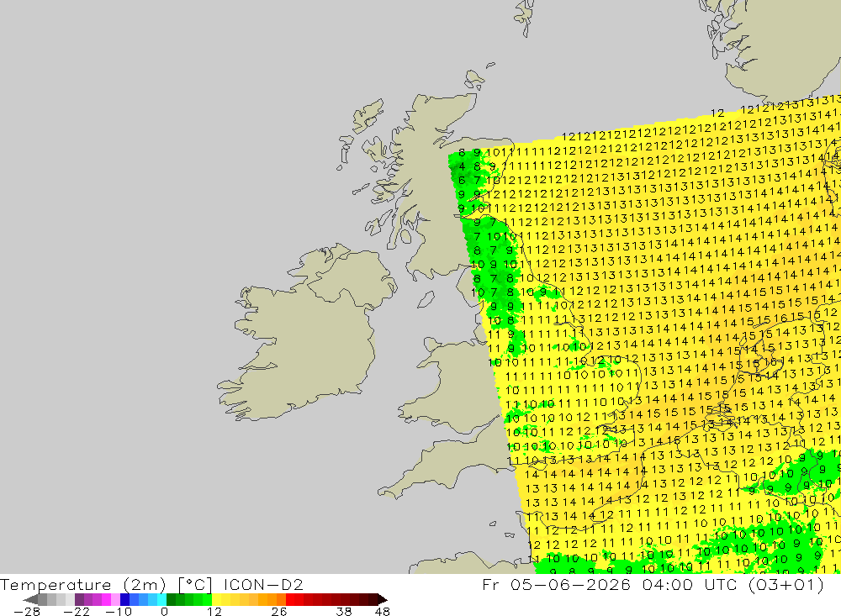Click the '-28' legend label
This screenshot has height=616, width=841.
27,612
